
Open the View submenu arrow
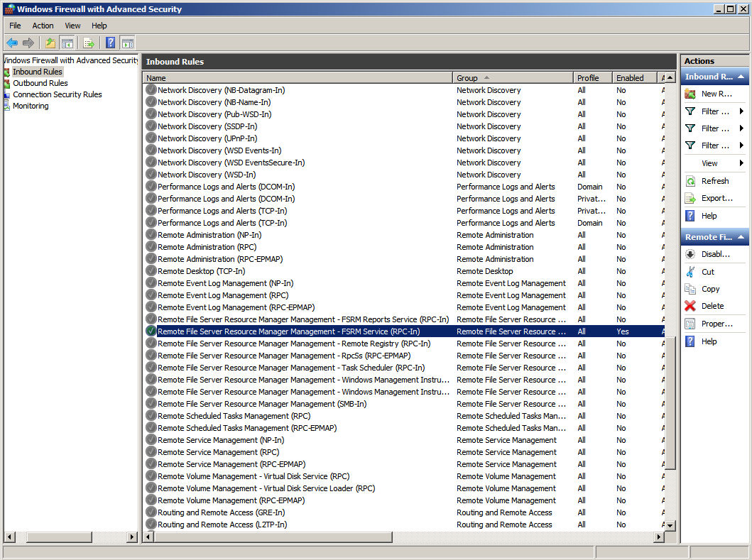(741, 163)
